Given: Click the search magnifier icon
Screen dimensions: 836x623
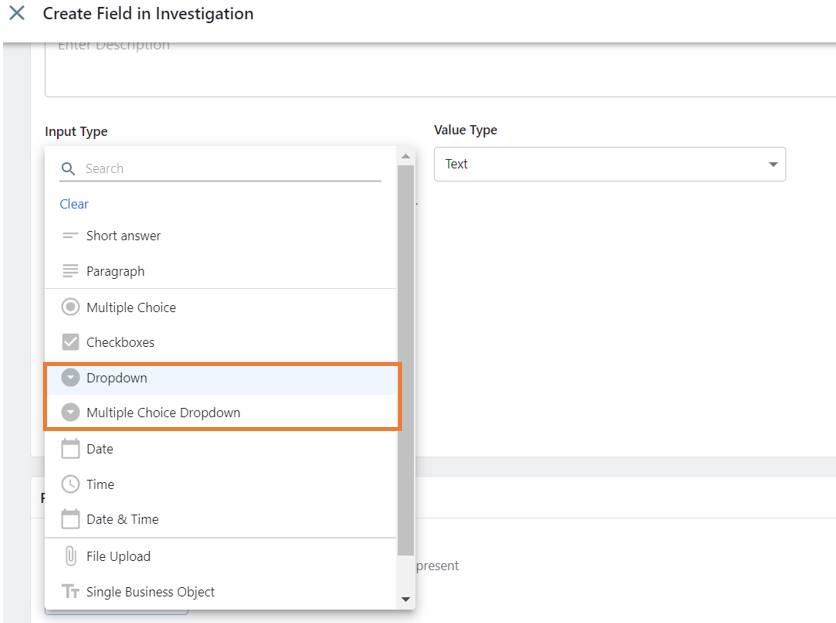Looking at the screenshot, I should [x=68, y=169].
